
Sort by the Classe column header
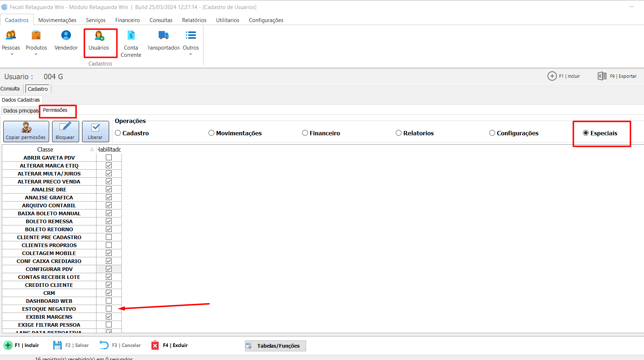45,149
